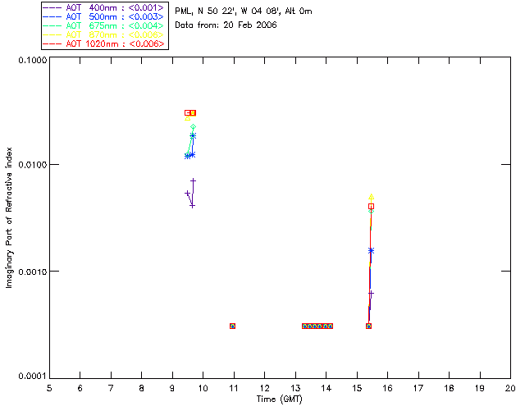The height and width of the screenshot is (420, 525).
Task: Click the x-axis tick label 8
Action: [x=142, y=388]
